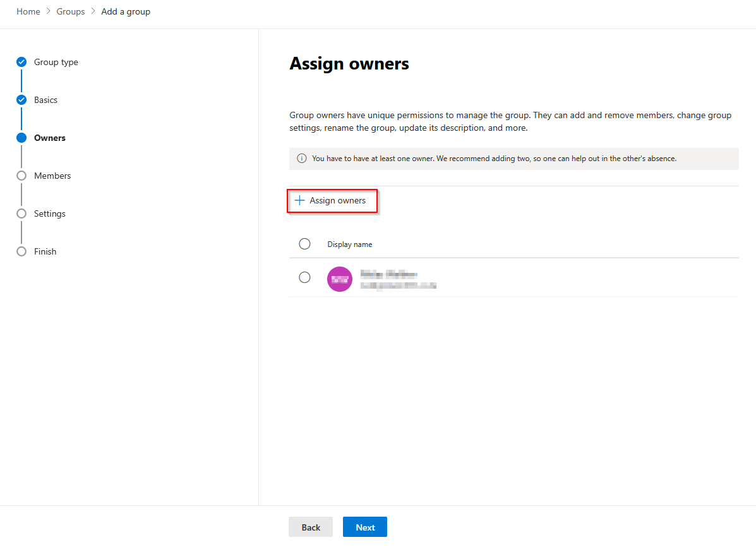
Task: Sort by the Display name column header
Action: click(x=350, y=244)
